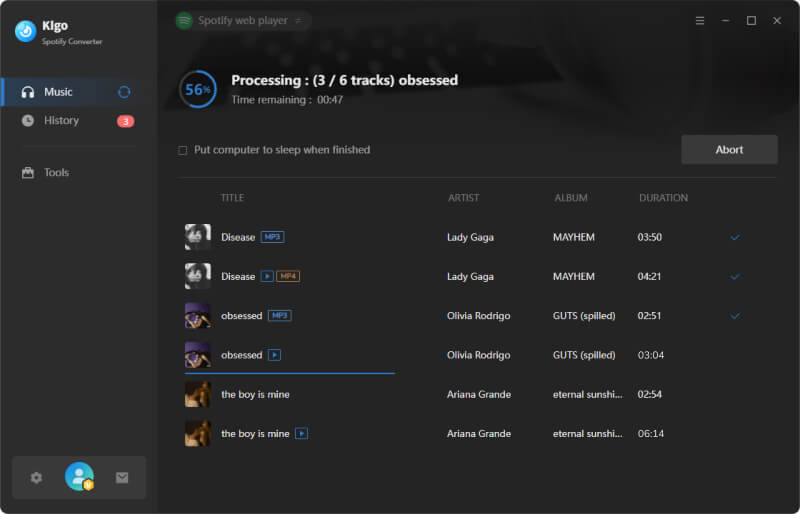Viewport: 800px width, 514px height.
Task: Click the obsessed MP3 track thumbnail
Action: click(x=197, y=315)
